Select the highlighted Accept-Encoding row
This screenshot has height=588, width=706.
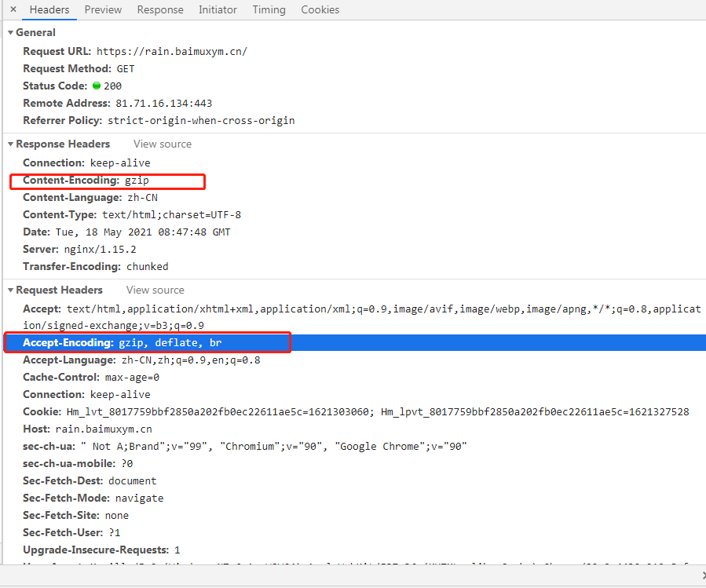[354, 342]
